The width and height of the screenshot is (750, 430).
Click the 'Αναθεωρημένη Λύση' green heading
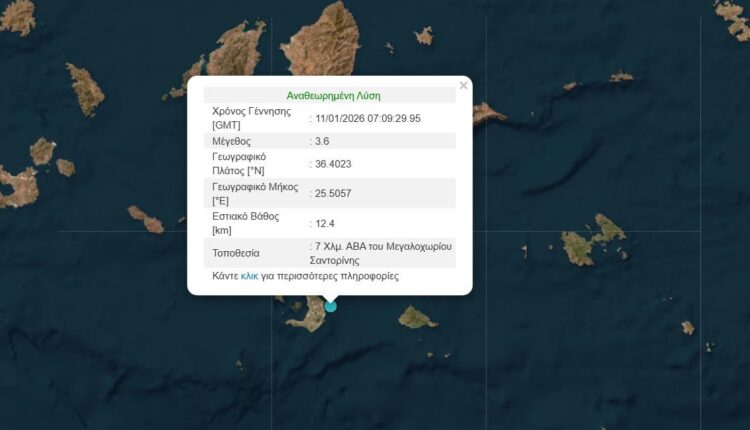pos(333,96)
